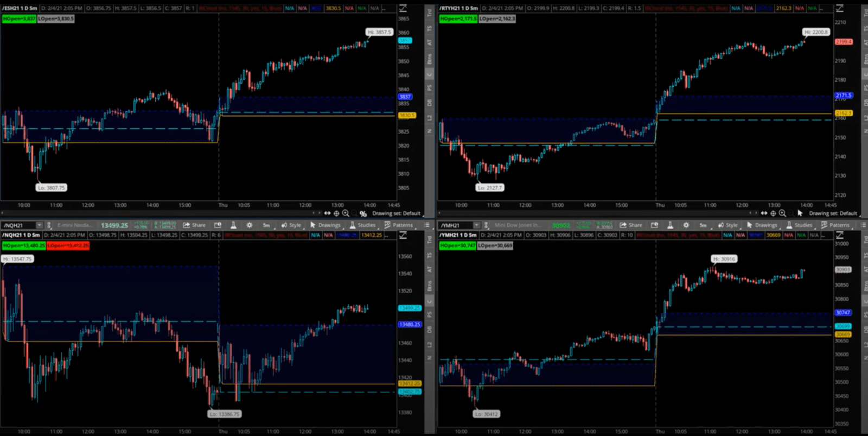
Task: Click the gear settings icon in YMH21 toolbar
Action: (x=686, y=225)
